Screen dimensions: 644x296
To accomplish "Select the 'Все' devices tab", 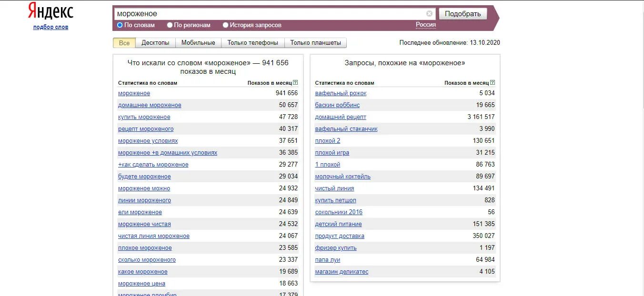I will click(124, 42).
